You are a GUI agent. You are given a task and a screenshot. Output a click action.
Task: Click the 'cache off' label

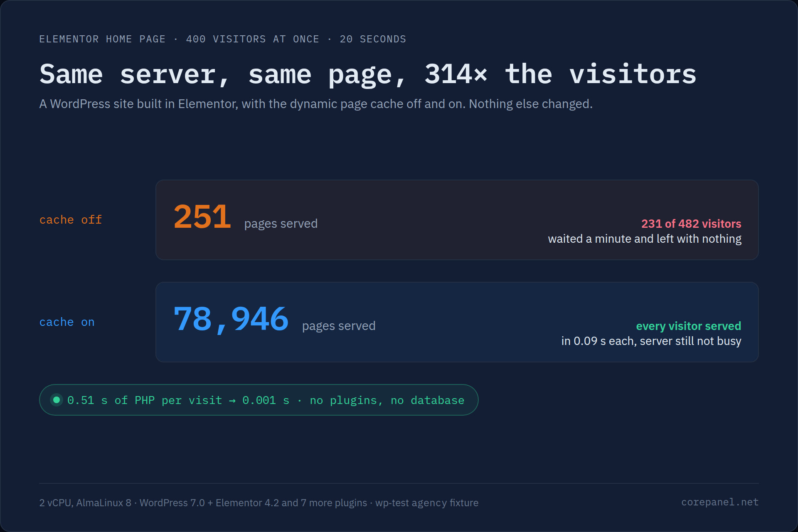click(x=71, y=219)
